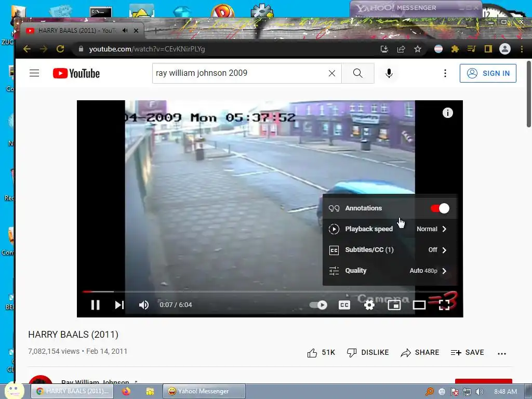Open a new browser tab
The image size is (532, 399).
156,31
